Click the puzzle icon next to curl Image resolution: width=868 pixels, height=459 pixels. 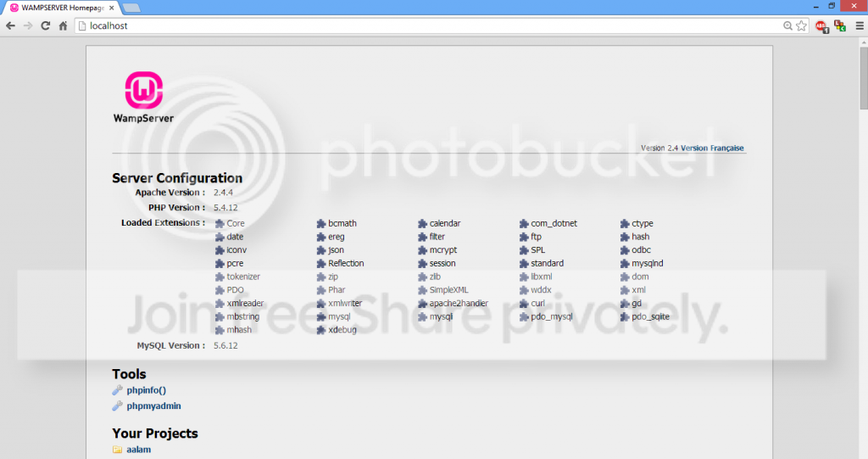pos(524,303)
